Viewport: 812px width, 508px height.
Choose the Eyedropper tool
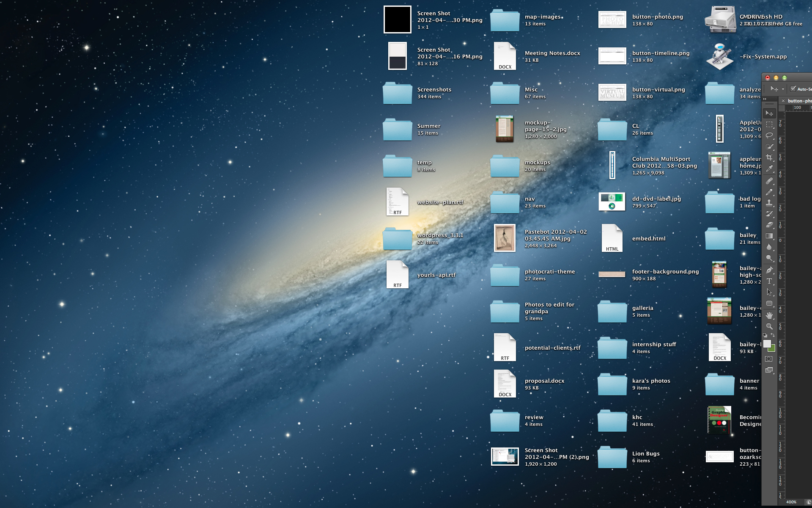(769, 168)
